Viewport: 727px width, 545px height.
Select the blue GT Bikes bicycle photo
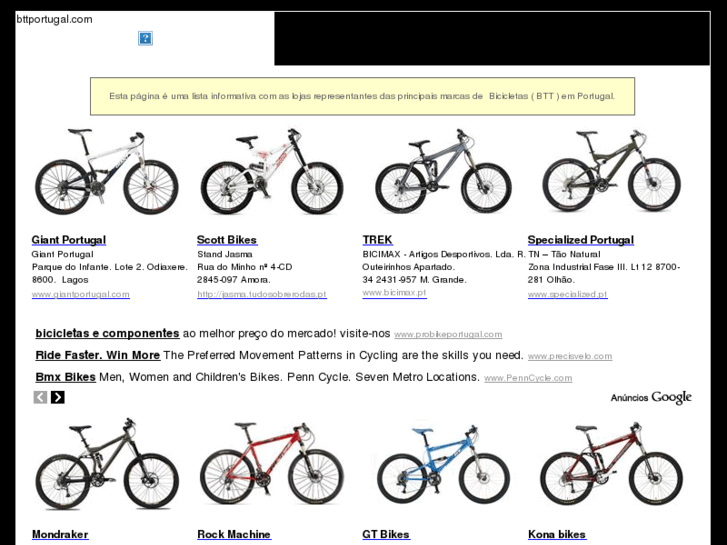click(x=443, y=465)
